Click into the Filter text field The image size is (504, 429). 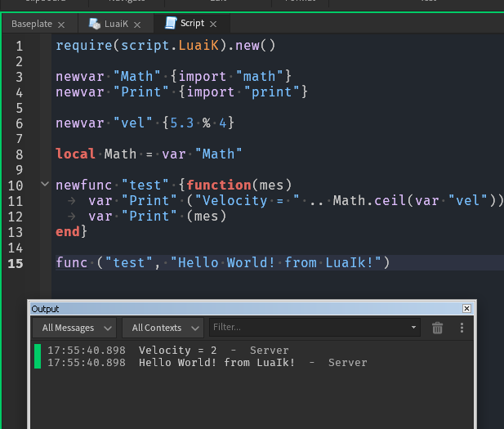point(306,328)
